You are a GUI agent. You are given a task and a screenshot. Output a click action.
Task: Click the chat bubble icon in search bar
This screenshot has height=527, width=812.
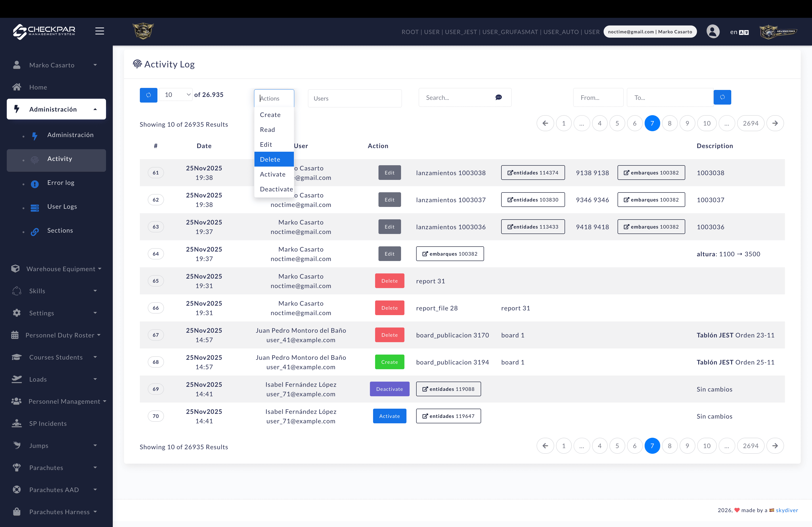click(x=498, y=98)
